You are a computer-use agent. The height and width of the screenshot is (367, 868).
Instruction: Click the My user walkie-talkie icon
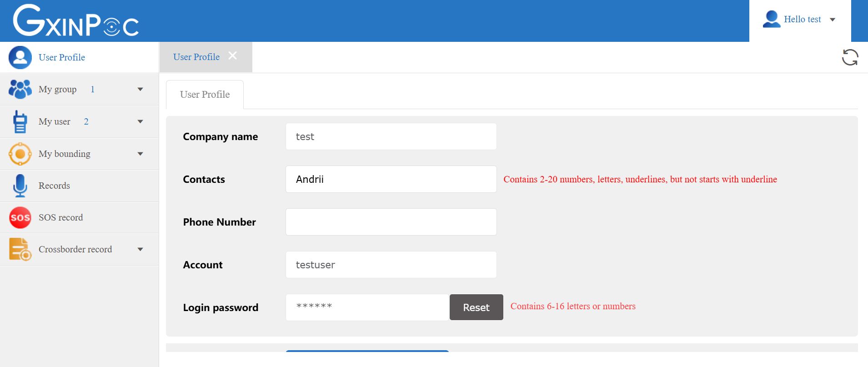[x=20, y=121]
